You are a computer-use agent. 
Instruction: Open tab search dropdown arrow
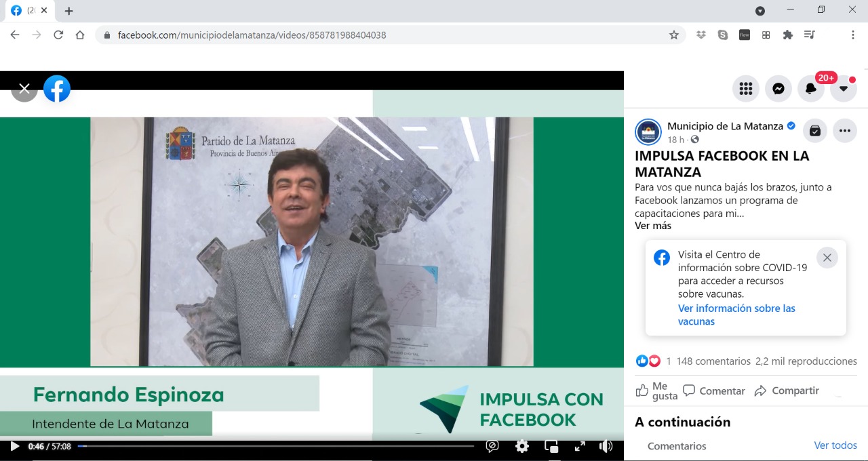click(760, 11)
